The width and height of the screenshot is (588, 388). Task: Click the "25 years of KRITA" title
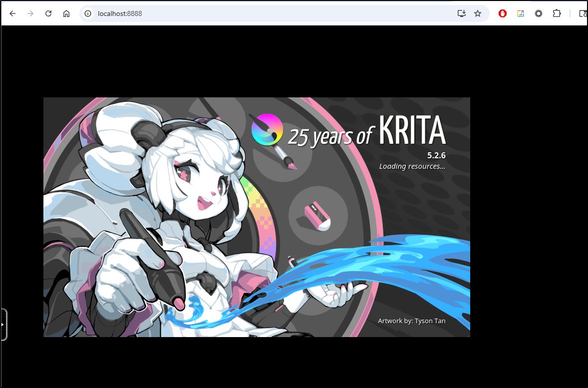click(367, 131)
